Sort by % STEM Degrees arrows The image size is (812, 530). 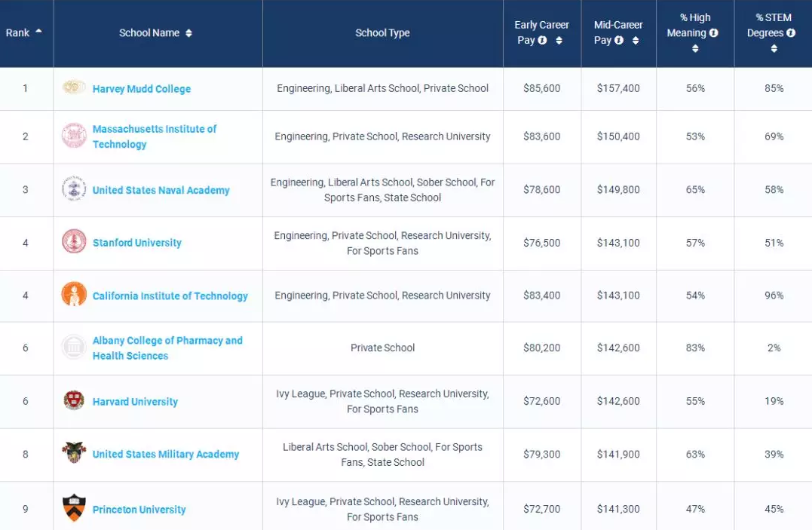[774, 48]
